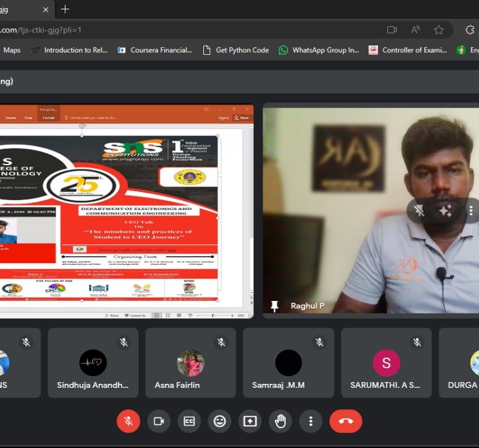Open the Review tab in the shared PowerPoint
The image size is (479, 448).
click(11, 118)
